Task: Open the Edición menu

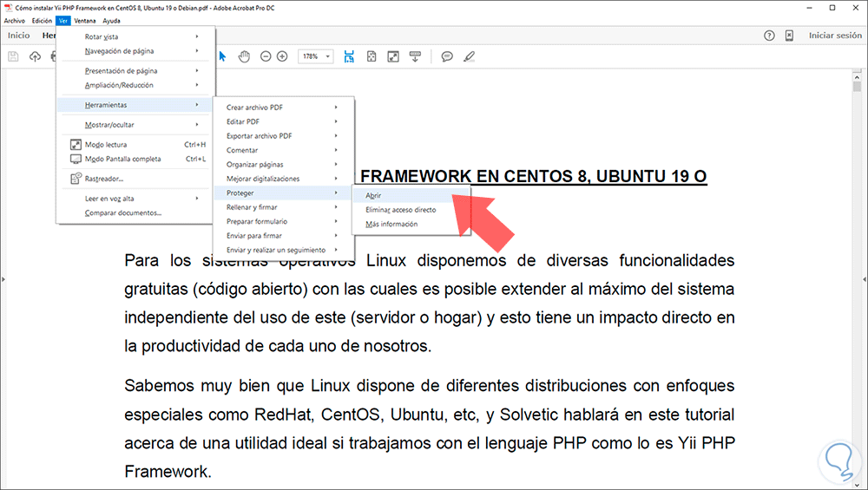Action: point(42,21)
